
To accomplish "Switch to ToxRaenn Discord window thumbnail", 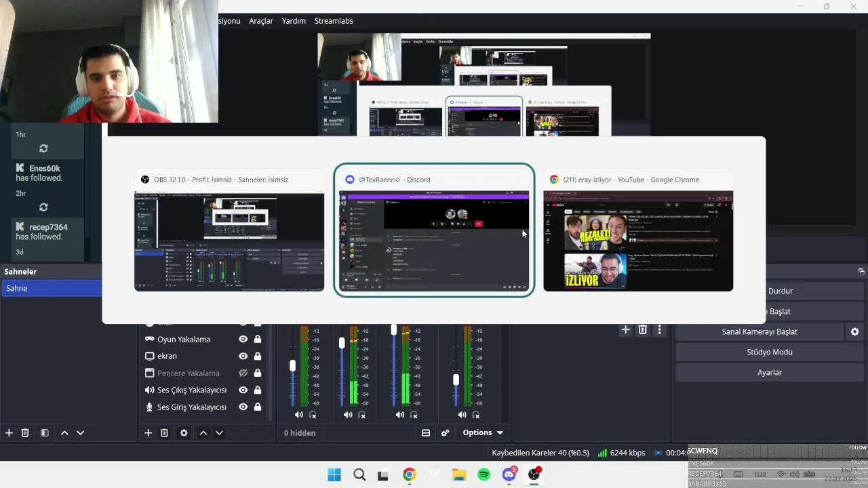I will [434, 231].
